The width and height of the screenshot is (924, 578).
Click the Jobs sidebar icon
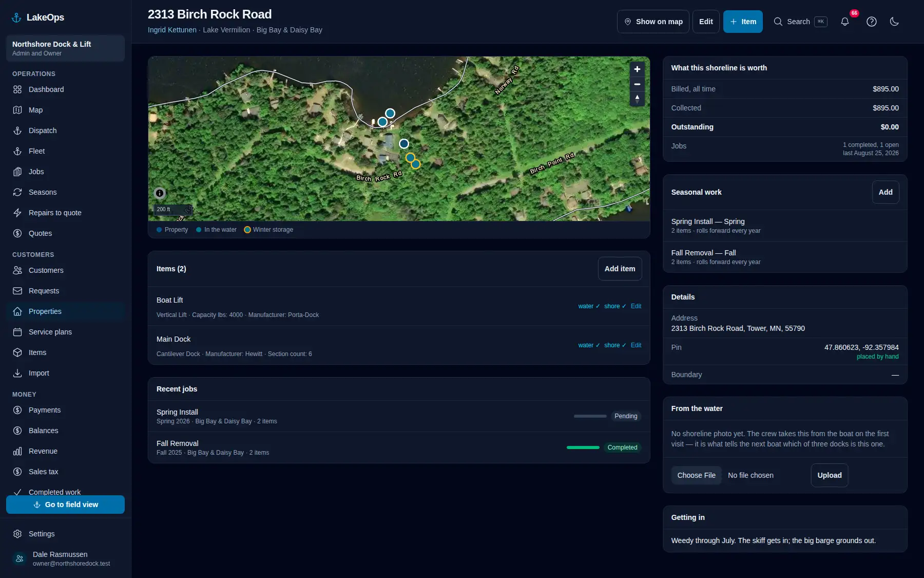pos(17,172)
